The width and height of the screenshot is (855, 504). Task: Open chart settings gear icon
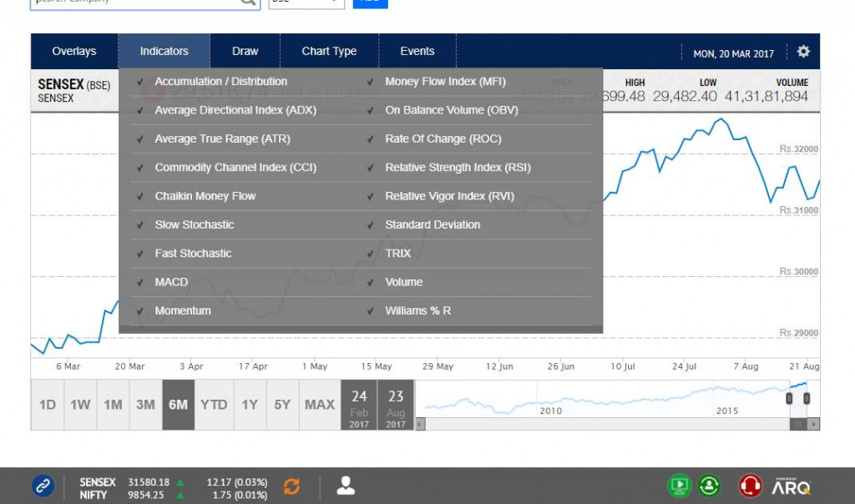tap(803, 52)
